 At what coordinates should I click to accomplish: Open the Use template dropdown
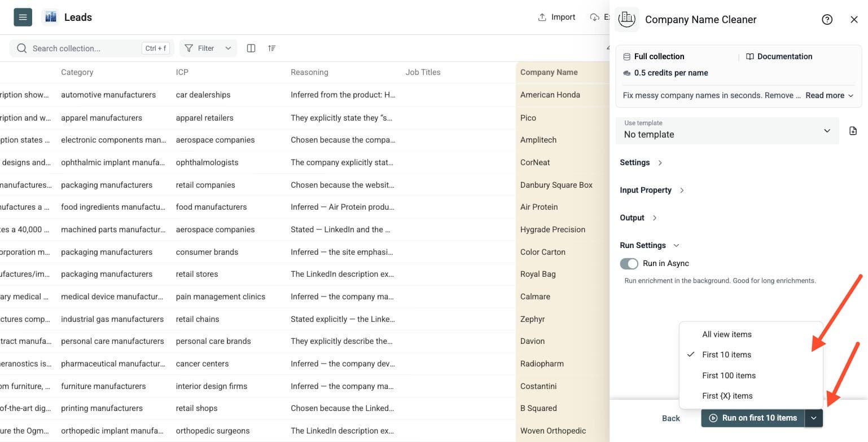pyautogui.click(x=727, y=131)
